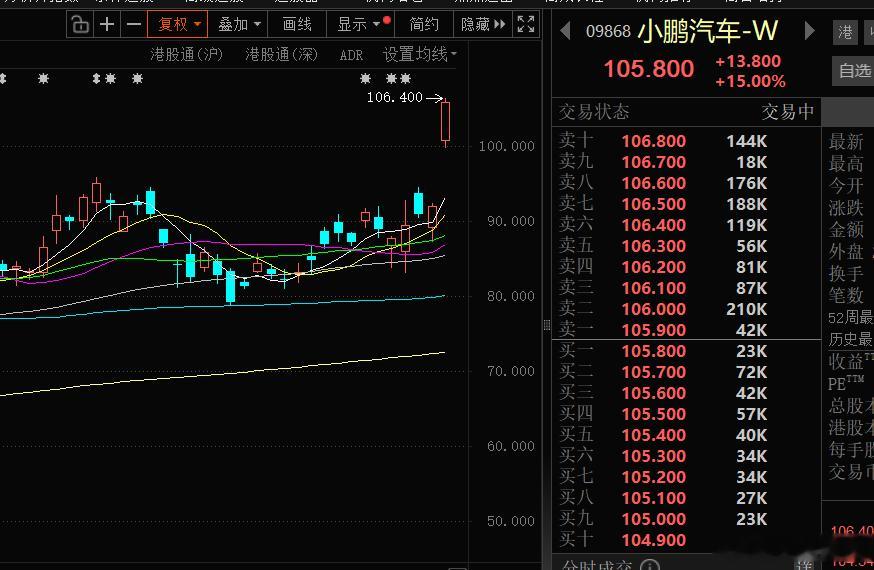Click stock name 小鹏汽车-W
Screen dimensions: 874x570
pyautogui.click(x=707, y=31)
